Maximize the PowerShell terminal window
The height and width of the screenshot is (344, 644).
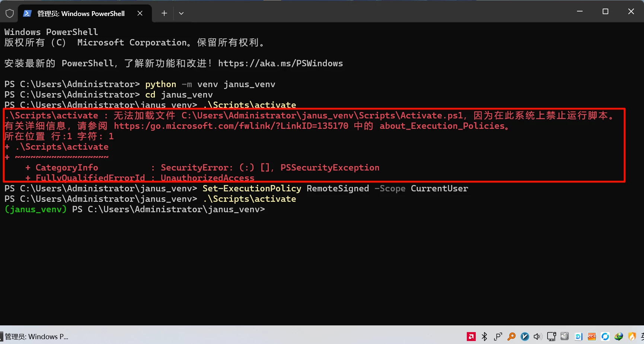[x=605, y=12]
